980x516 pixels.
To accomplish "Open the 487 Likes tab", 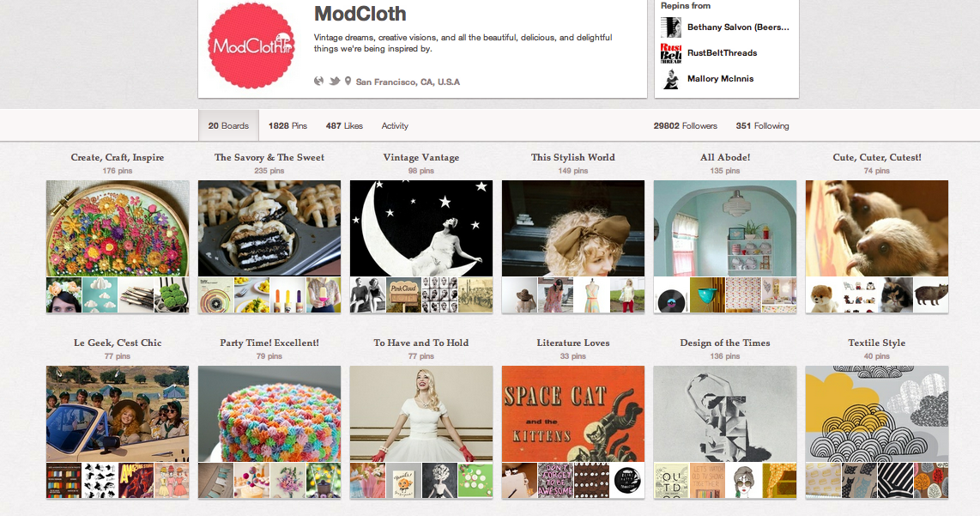I will pyautogui.click(x=344, y=125).
